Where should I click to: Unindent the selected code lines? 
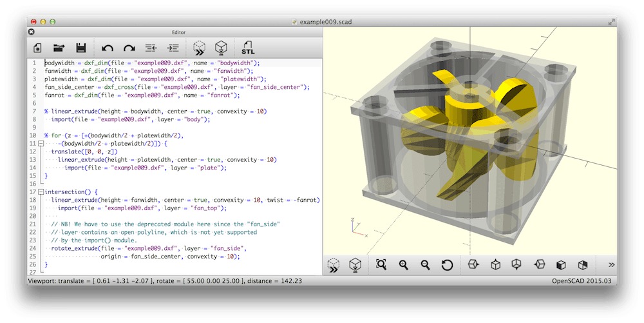click(151, 48)
